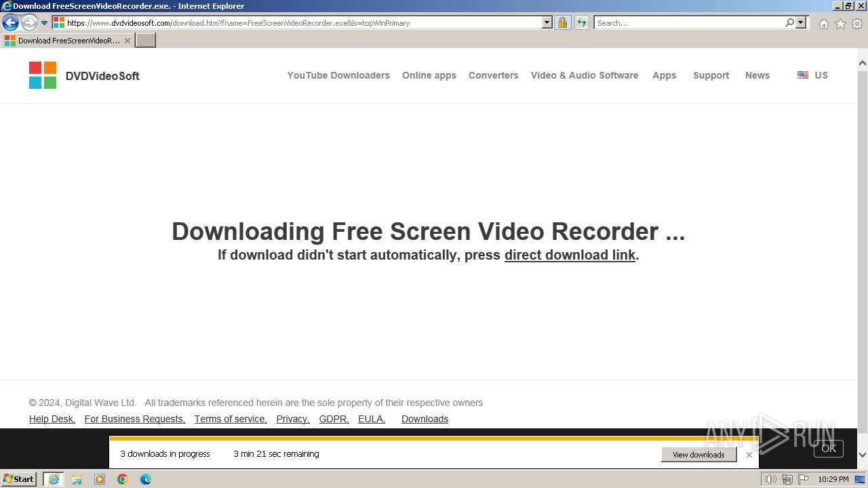Refresh the page with the refresh icon
The width and height of the screenshot is (868, 488).
click(582, 22)
